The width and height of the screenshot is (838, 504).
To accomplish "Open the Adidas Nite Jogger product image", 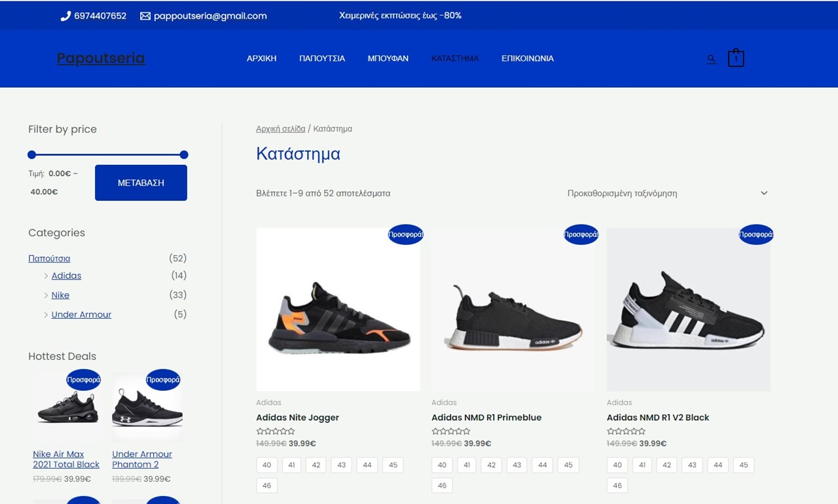I will point(338,310).
